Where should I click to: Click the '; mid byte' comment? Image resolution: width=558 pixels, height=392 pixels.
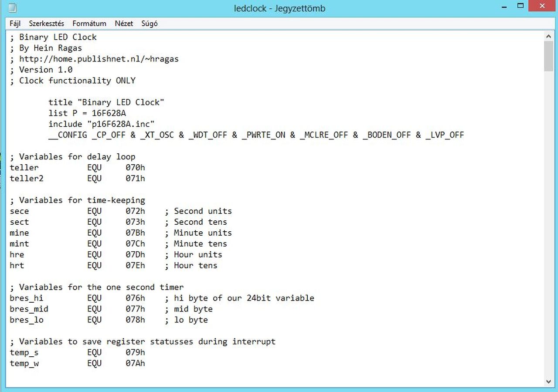pyautogui.click(x=189, y=309)
